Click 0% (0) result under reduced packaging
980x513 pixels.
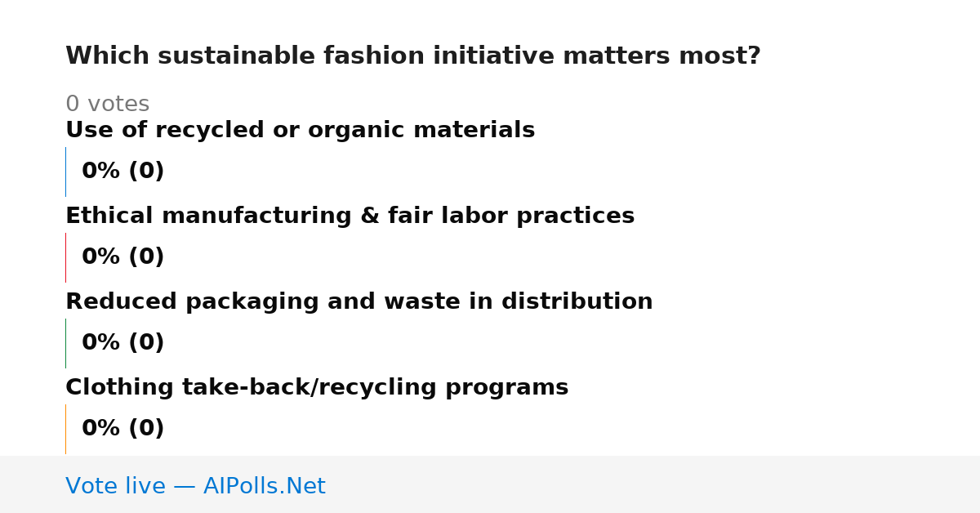[x=122, y=343]
